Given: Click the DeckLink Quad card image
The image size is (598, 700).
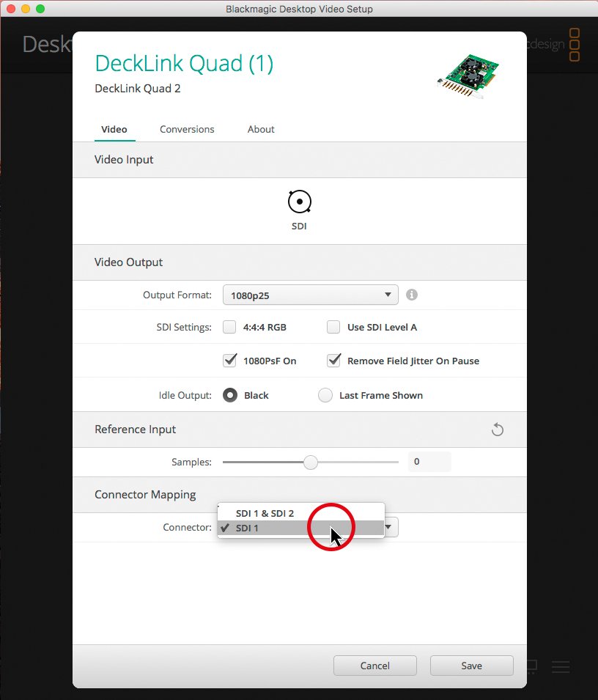Looking at the screenshot, I should 468,75.
